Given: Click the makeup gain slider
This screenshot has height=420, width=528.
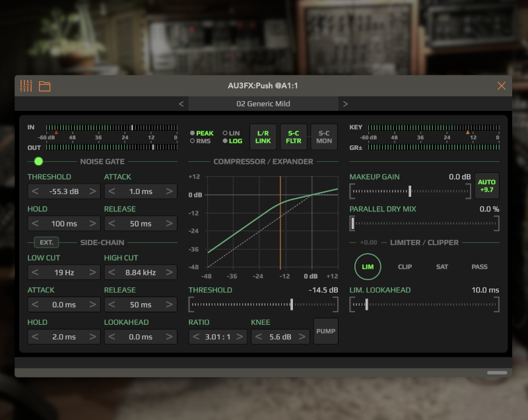Looking at the screenshot, I should click(x=410, y=192).
